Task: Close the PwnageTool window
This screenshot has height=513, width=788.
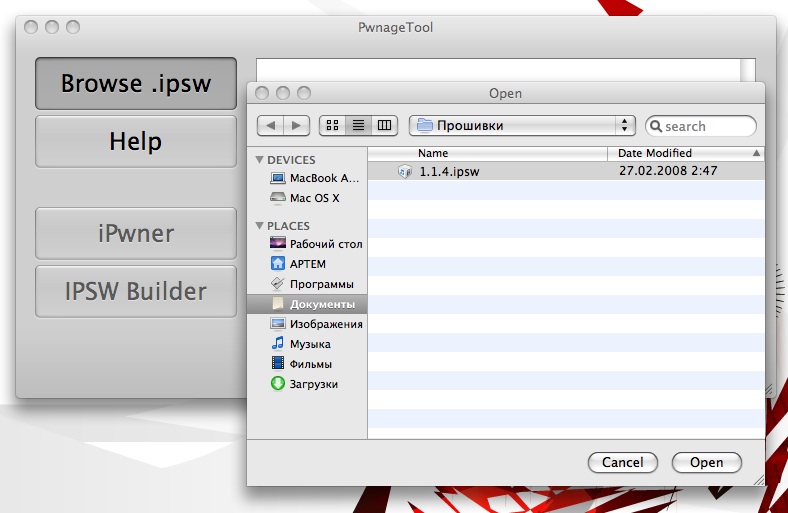Action: [x=31, y=27]
